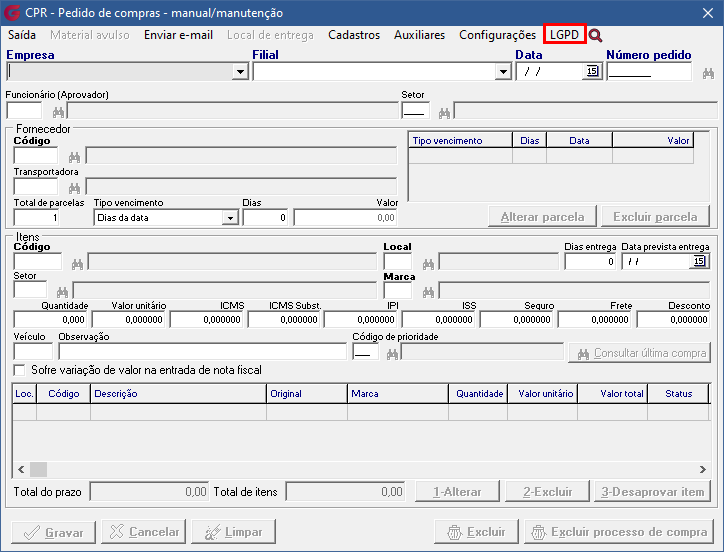Click the Número pedido input field

pos(649,72)
